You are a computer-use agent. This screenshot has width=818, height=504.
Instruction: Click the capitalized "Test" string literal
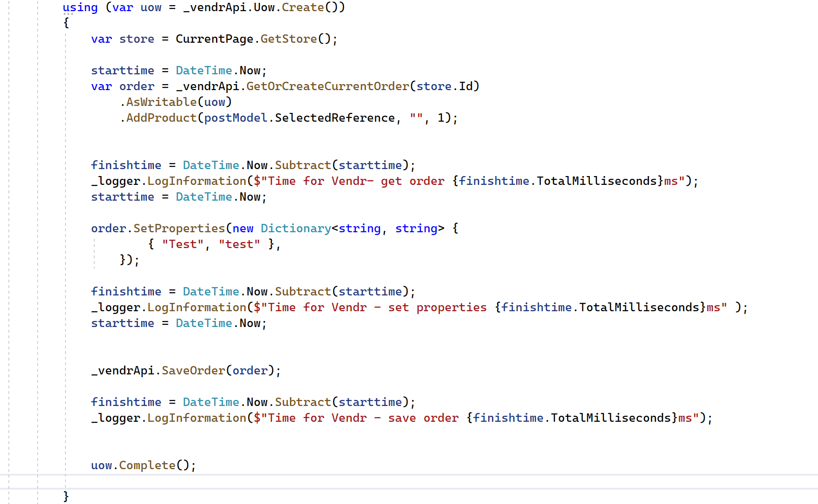(183, 244)
